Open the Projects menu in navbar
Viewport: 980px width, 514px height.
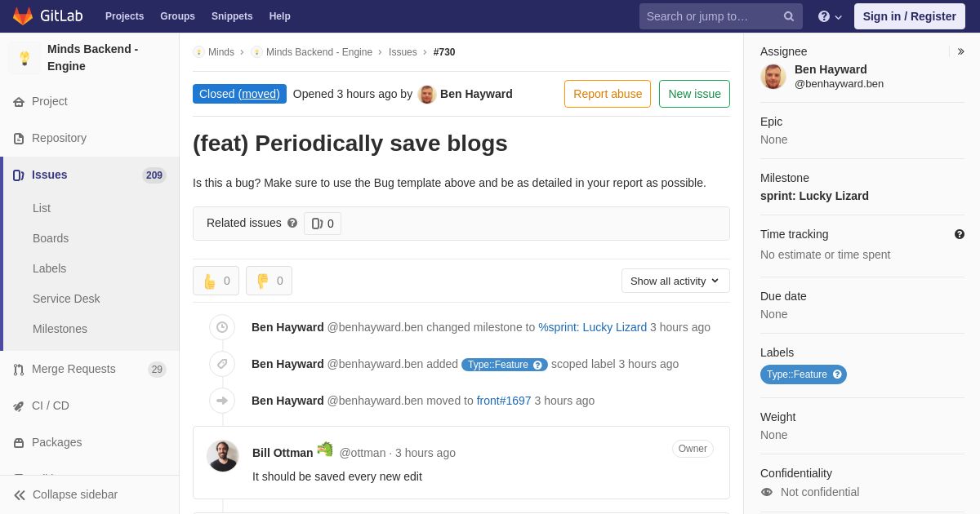124,16
